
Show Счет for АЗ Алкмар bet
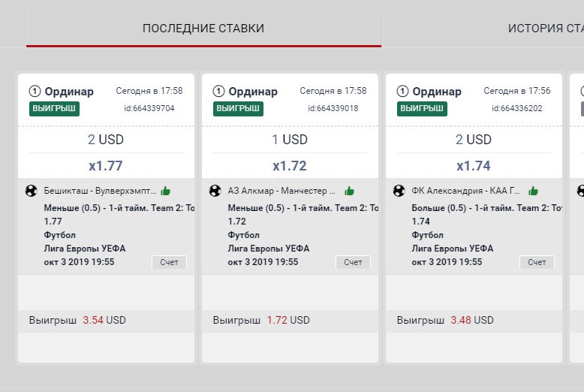[353, 262]
